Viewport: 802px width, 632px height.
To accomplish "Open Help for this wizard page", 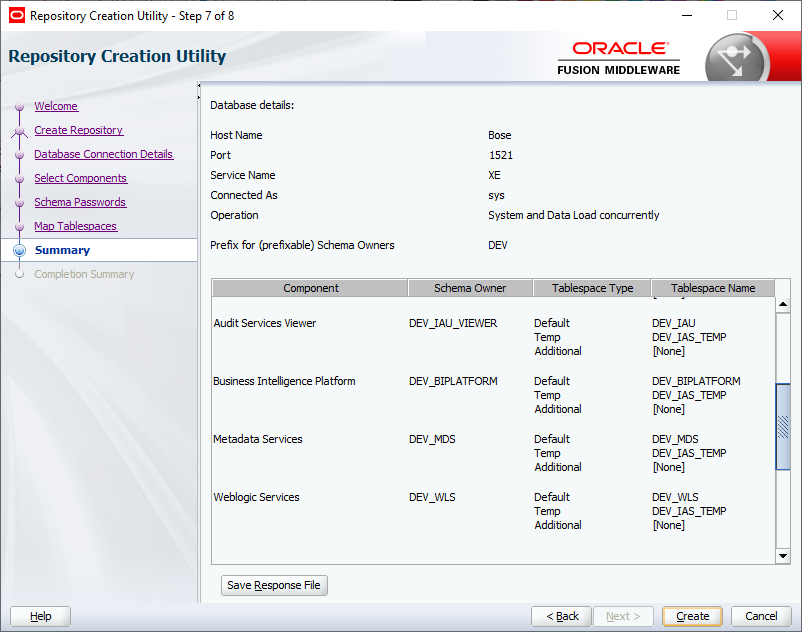I will click(39, 616).
